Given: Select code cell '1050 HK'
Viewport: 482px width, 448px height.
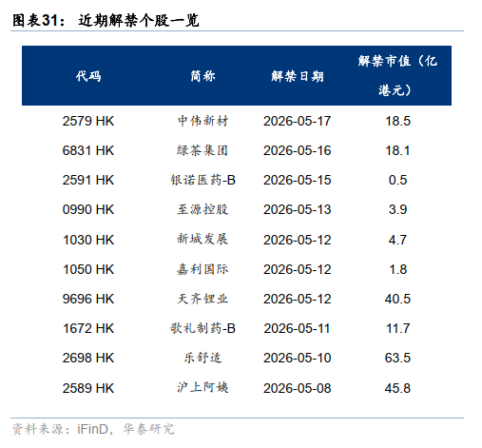Looking at the screenshot, I should coord(88,269).
